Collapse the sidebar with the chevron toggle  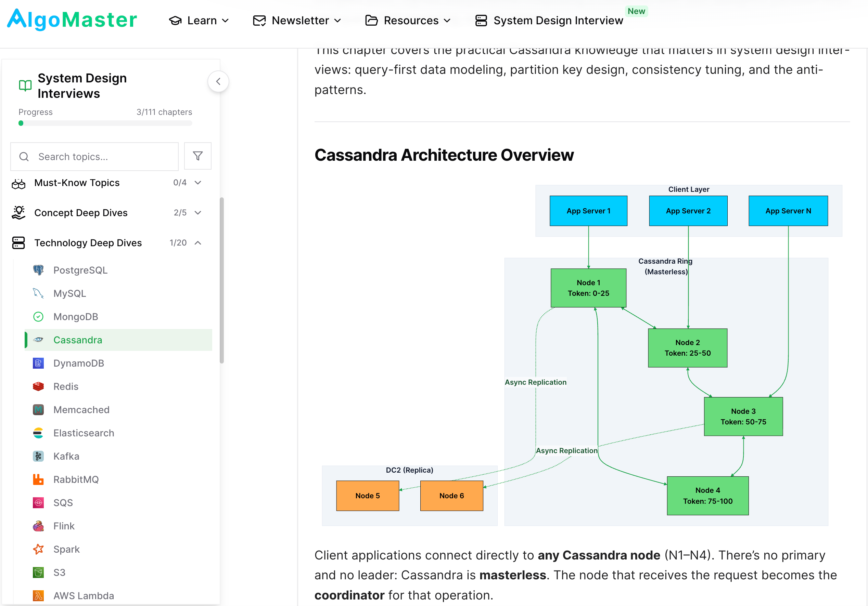218,81
